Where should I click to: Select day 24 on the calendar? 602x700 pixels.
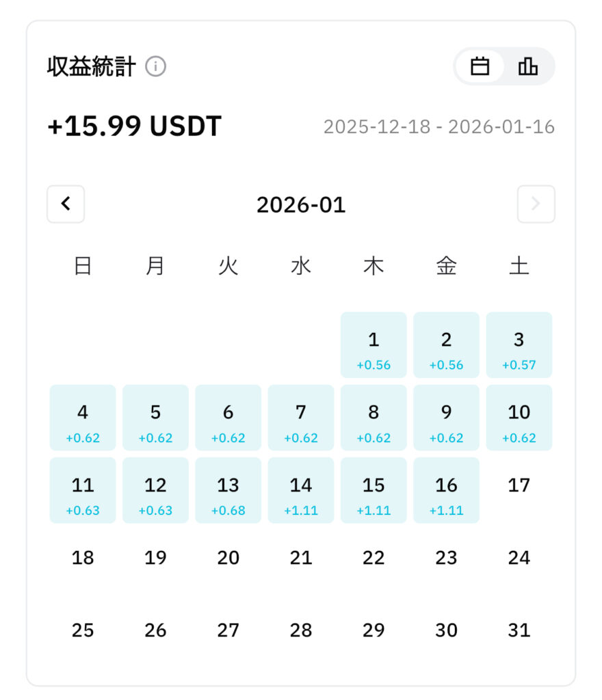519,558
